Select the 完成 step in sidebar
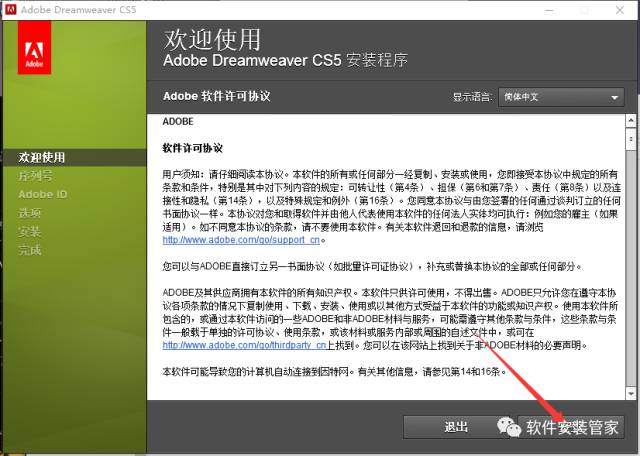Image resolution: width=640 pixels, height=456 pixels. [x=29, y=250]
